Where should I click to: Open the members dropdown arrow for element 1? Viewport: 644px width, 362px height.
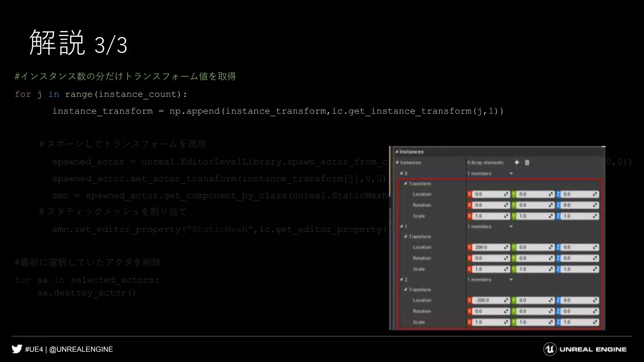(x=511, y=227)
